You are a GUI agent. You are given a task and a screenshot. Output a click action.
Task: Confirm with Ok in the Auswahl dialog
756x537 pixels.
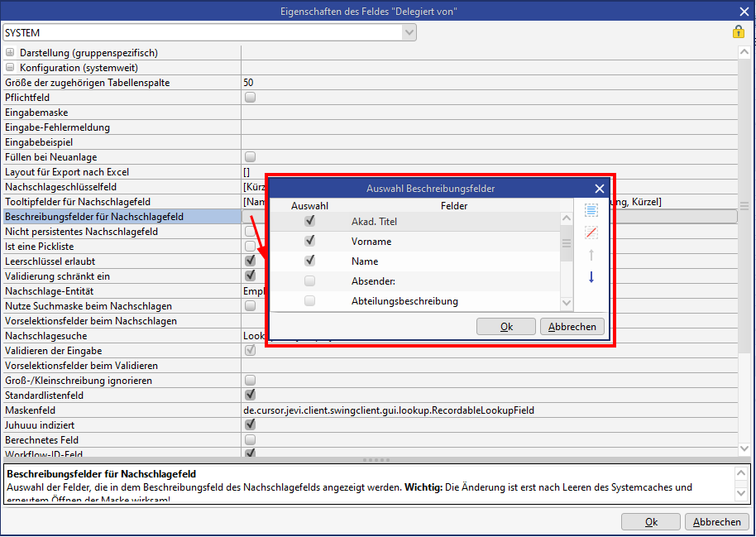click(x=506, y=327)
